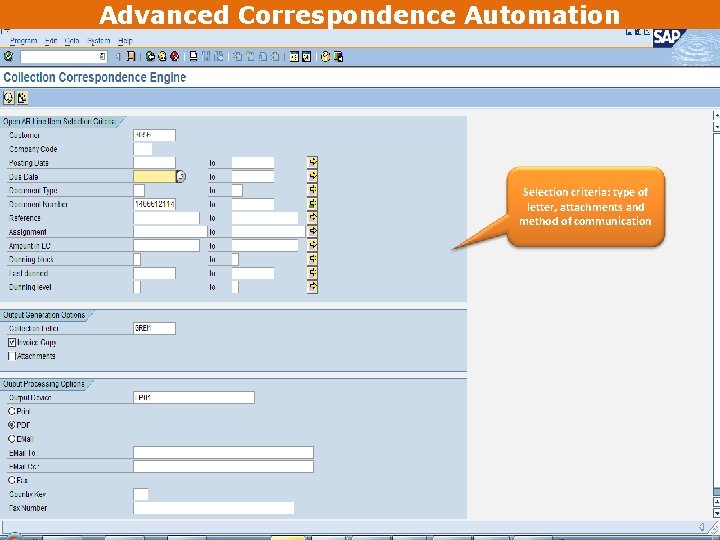This screenshot has height=540, width=720.
Task: Click the Company Code input field
Action: (143, 149)
